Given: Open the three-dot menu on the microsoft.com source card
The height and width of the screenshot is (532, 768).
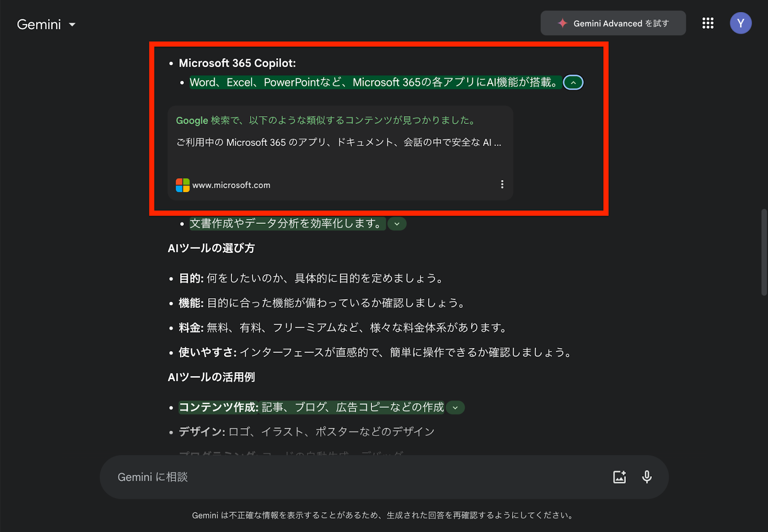Looking at the screenshot, I should coord(502,184).
